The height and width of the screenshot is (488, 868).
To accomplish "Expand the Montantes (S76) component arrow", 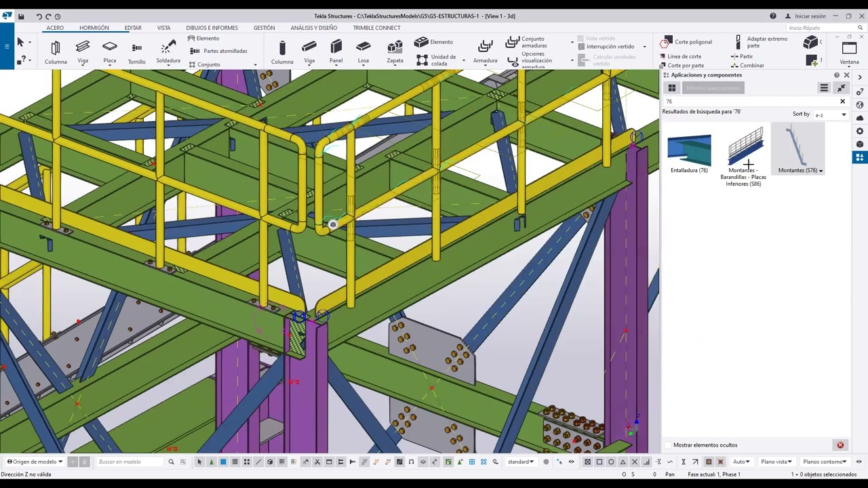I will (x=821, y=171).
